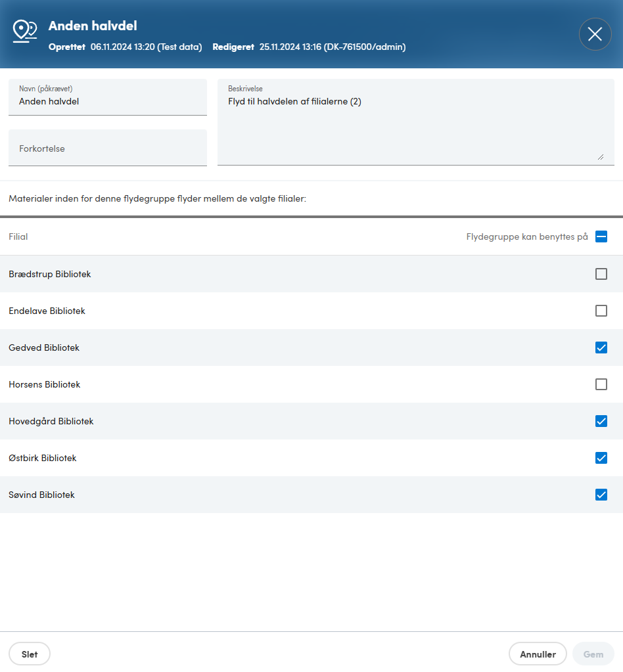Edit the Beskrivelse description text area

tap(416, 122)
